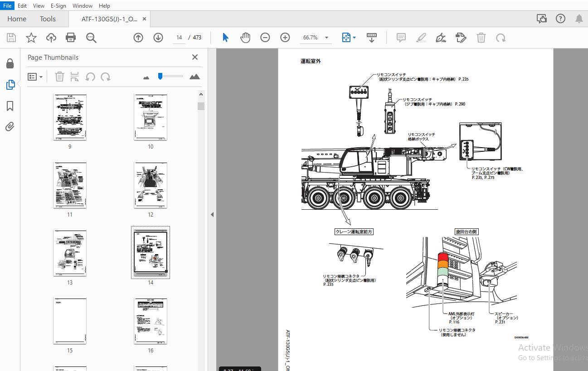Viewport: 588px width, 371px height.
Task: Choose the selection arrow tool
Action: click(x=225, y=38)
